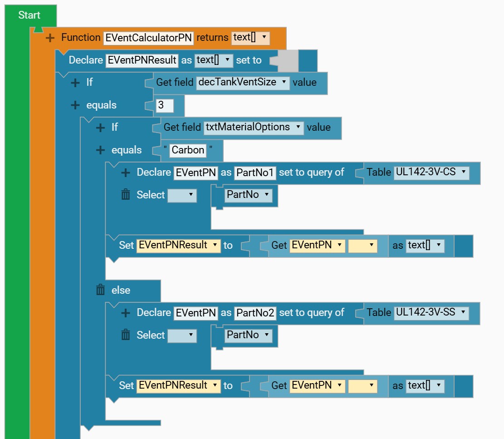Delete Select row in UL142-3V-SS query
Screen dimensions: 504x439
point(125,335)
